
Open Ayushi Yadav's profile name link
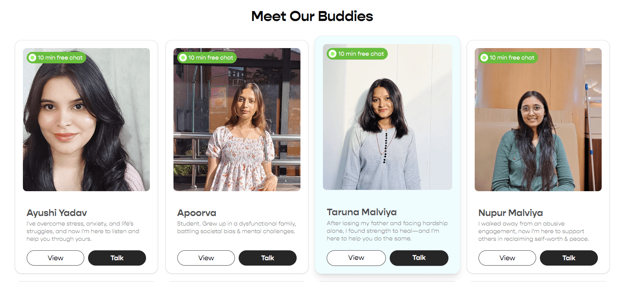coord(56,213)
